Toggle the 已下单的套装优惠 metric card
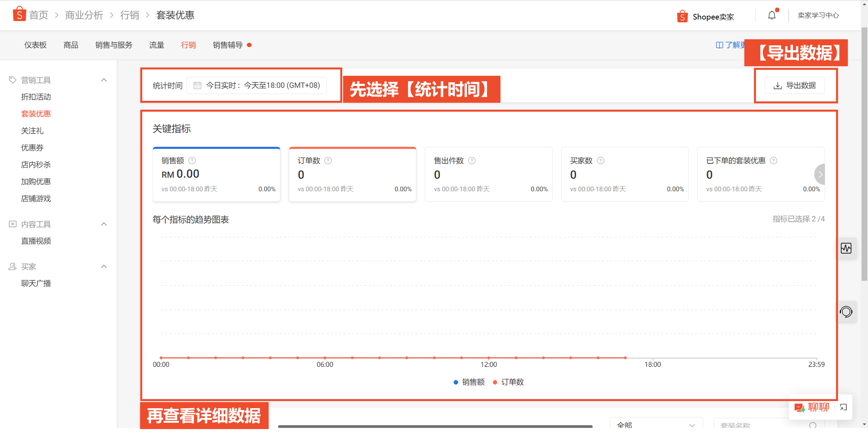Viewport: 868px width, 435px height. (761, 174)
